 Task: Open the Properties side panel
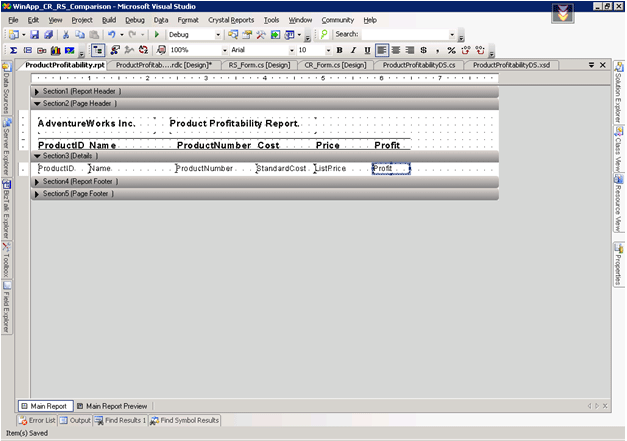pos(618,264)
